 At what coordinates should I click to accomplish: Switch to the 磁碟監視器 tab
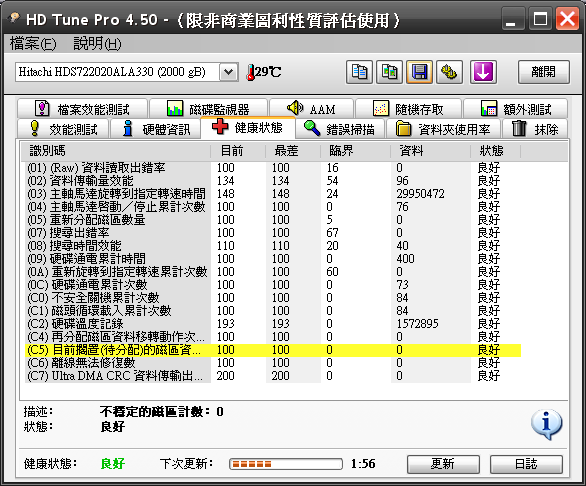pos(208,109)
